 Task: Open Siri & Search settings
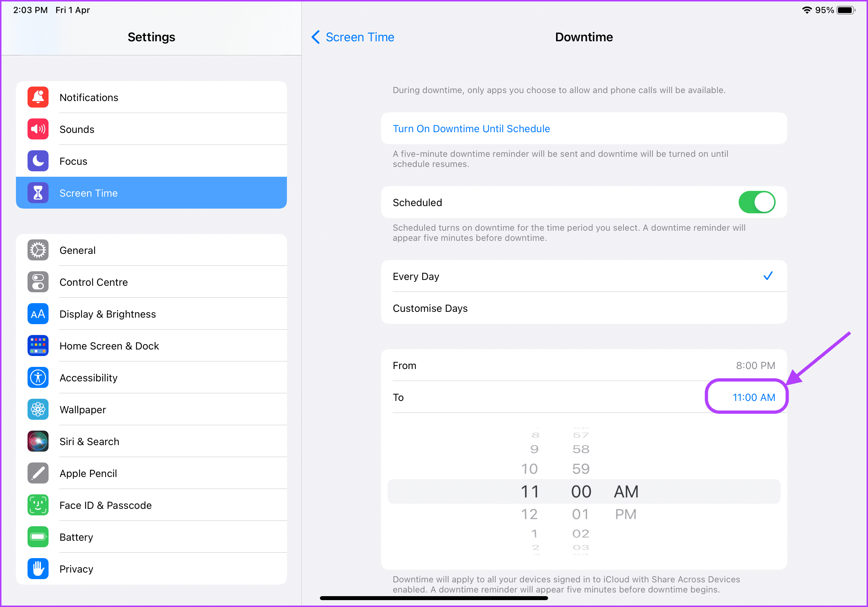click(151, 441)
